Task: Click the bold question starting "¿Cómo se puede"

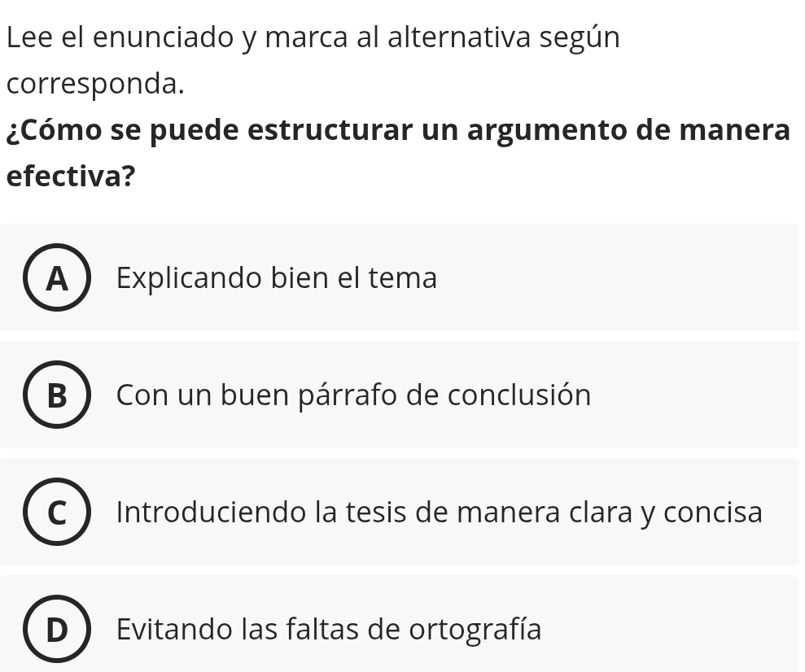Action: click(397, 131)
